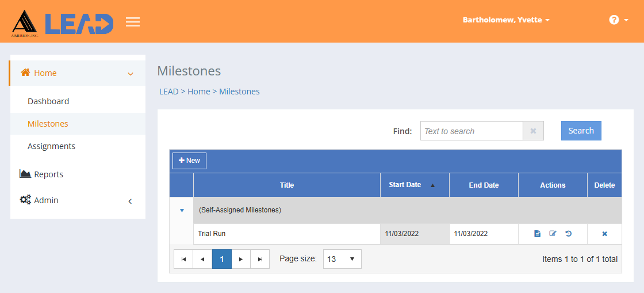Open Assignments in the sidebar
The image size is (644, 293).
point(51,146)
